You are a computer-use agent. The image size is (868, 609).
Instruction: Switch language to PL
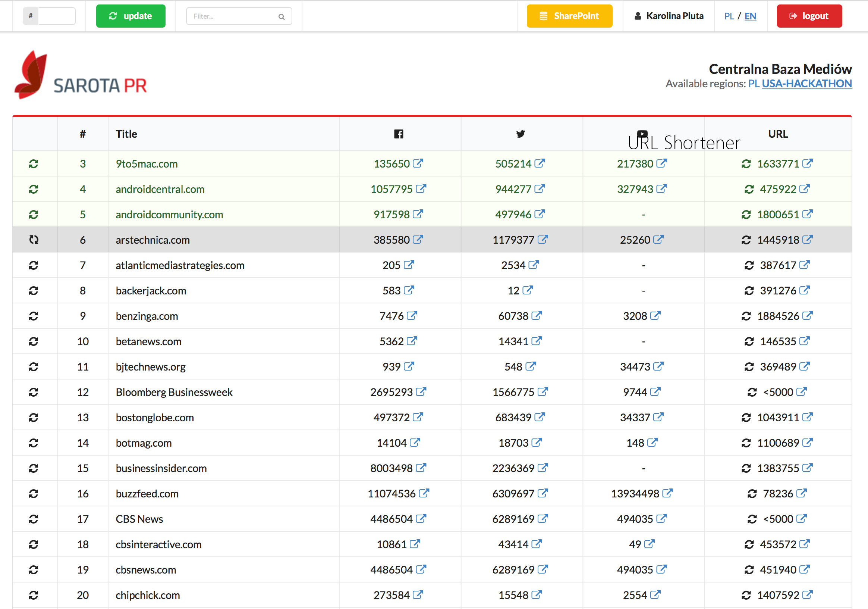[729, 16]
